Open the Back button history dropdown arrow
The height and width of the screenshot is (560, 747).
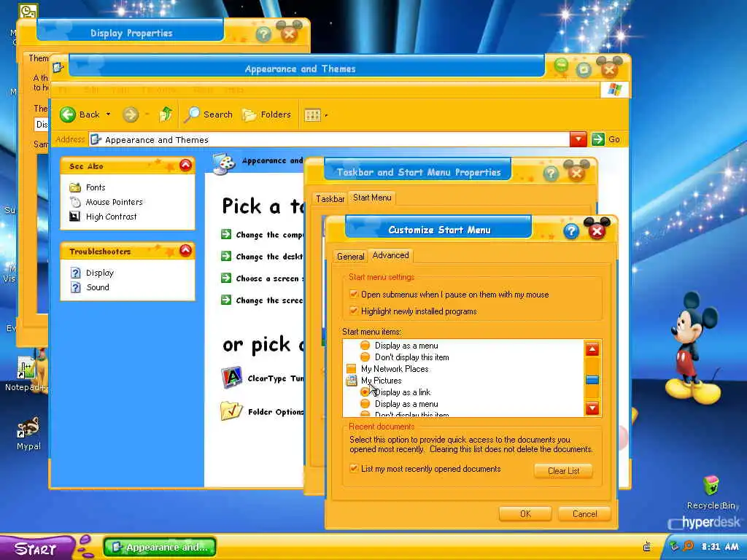108,114
